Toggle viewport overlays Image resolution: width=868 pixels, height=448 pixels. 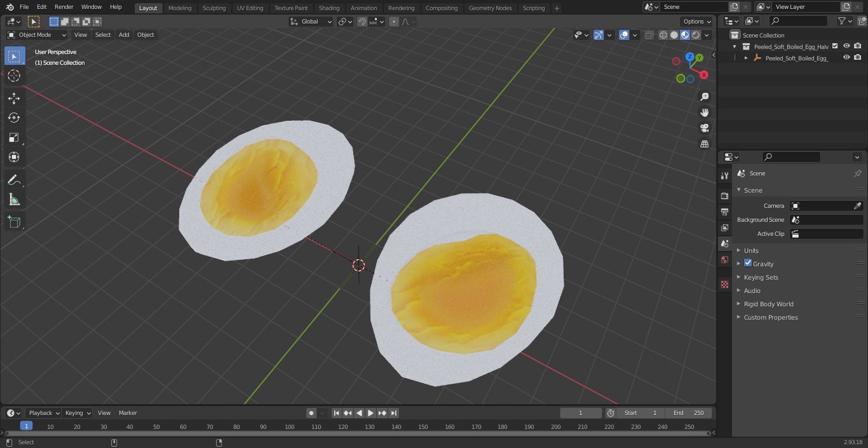point(624,35)
